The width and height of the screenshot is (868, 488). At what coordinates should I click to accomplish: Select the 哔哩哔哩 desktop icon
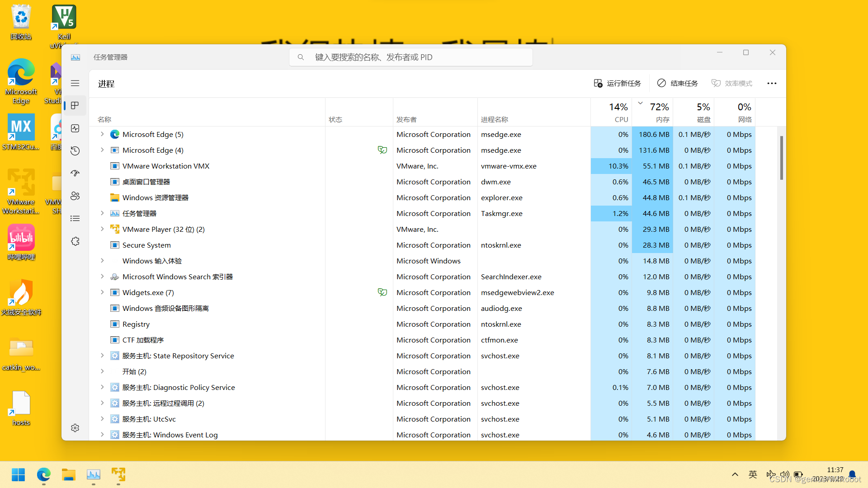pyautogui.click(x=21, y=243)
